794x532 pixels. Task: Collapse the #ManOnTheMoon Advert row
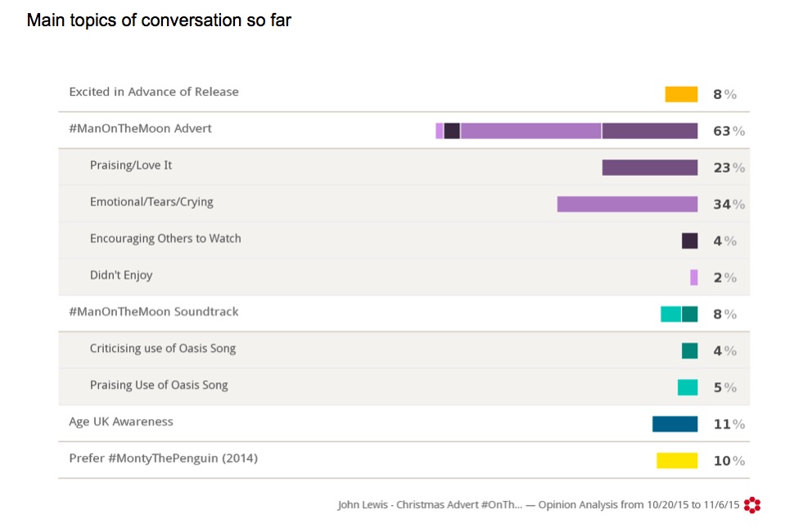point(141,128)
